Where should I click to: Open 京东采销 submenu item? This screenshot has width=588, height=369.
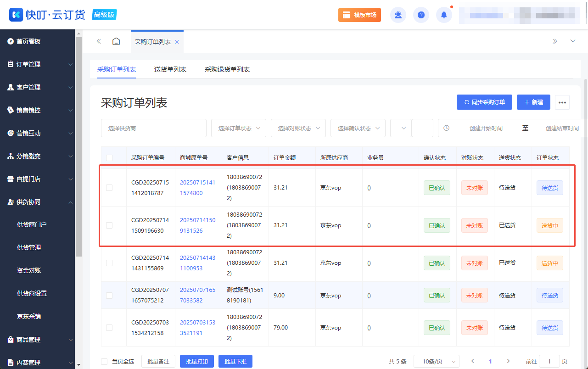(29, 316)
